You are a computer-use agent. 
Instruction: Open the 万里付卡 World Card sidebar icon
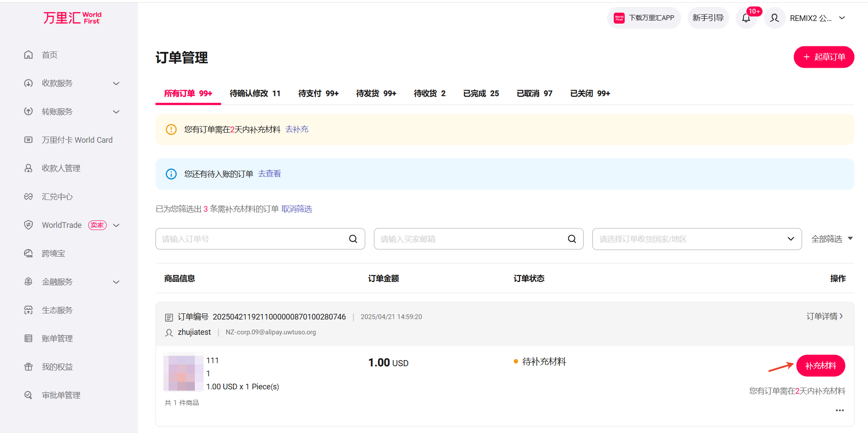pos(28,140)
